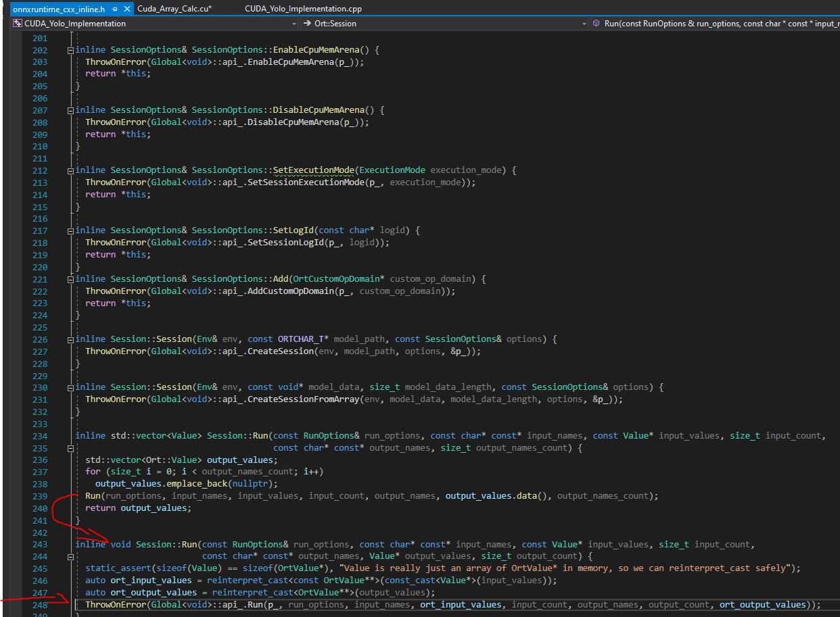Collapse SetLogId function at line 217

(70, 230)
